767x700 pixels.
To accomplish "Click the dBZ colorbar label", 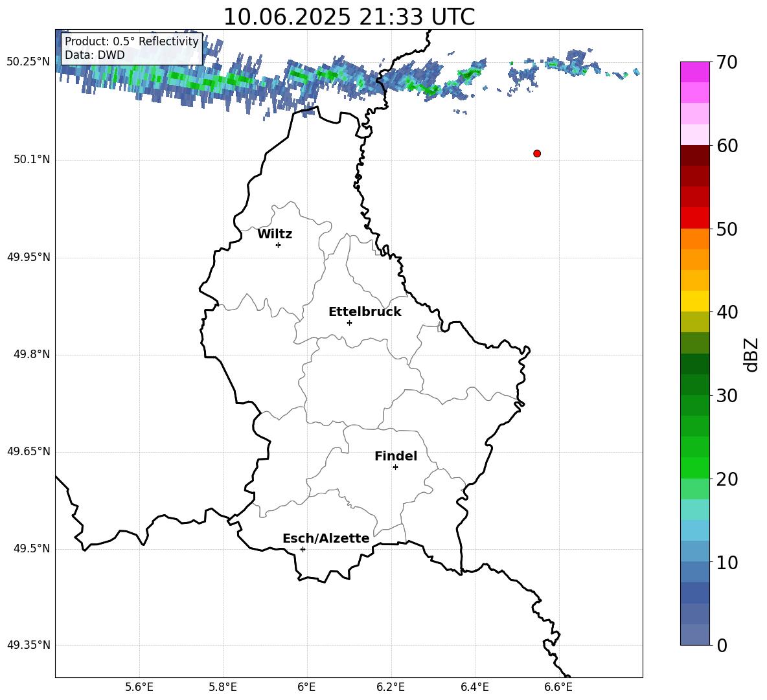I will (x=751, y=354).
